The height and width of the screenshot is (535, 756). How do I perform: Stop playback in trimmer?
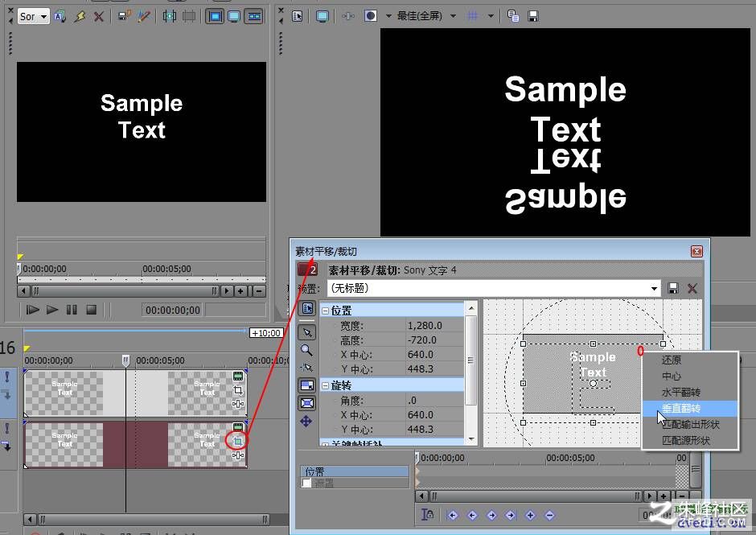point(91,310)
